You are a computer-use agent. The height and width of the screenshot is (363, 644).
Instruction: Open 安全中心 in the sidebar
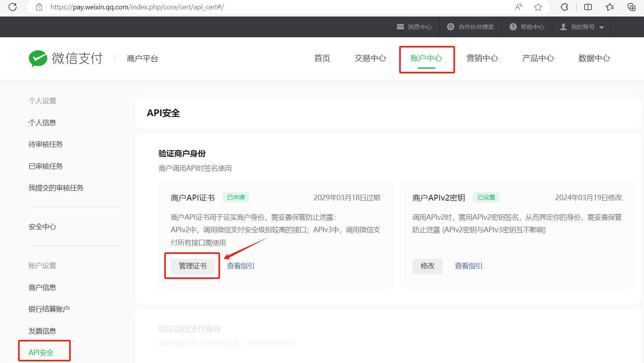[42, 227]
